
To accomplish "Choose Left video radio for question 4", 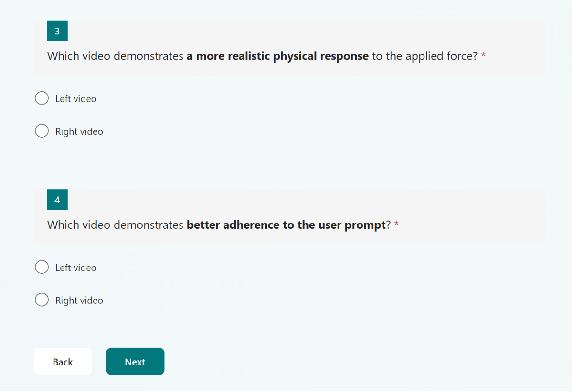I will pyautogui.click(x=42, y=267).
